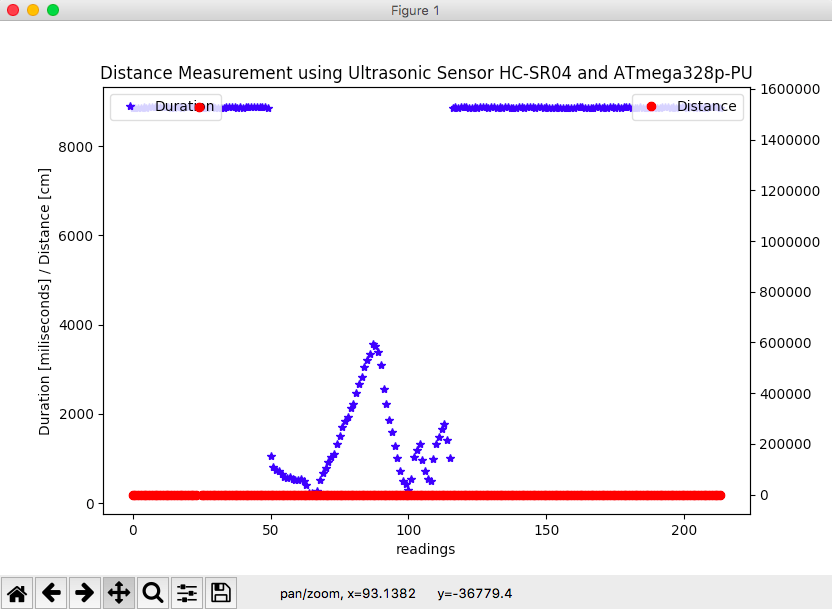Click the 6000 left axis tick label
Screen dimensions: 832x609
pos(75,236)
